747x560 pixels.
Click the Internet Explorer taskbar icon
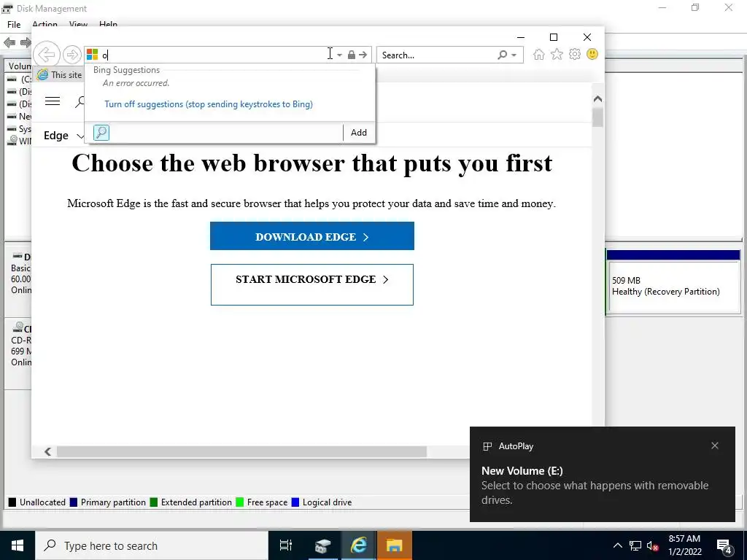358,545
